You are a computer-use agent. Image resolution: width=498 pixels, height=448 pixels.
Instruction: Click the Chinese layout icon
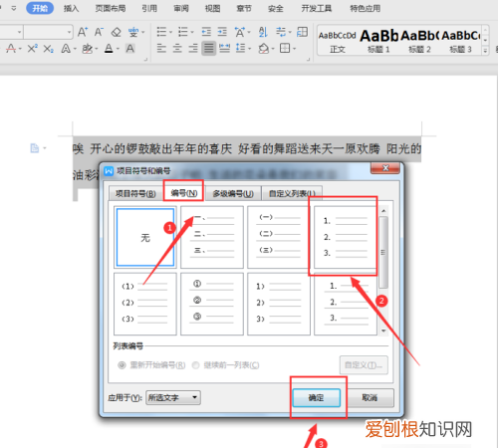[x=240, y=32]
